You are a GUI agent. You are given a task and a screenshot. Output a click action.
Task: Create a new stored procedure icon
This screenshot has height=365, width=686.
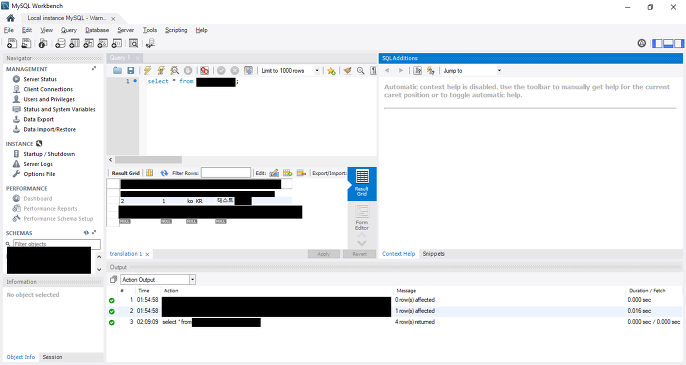point(103,43)
